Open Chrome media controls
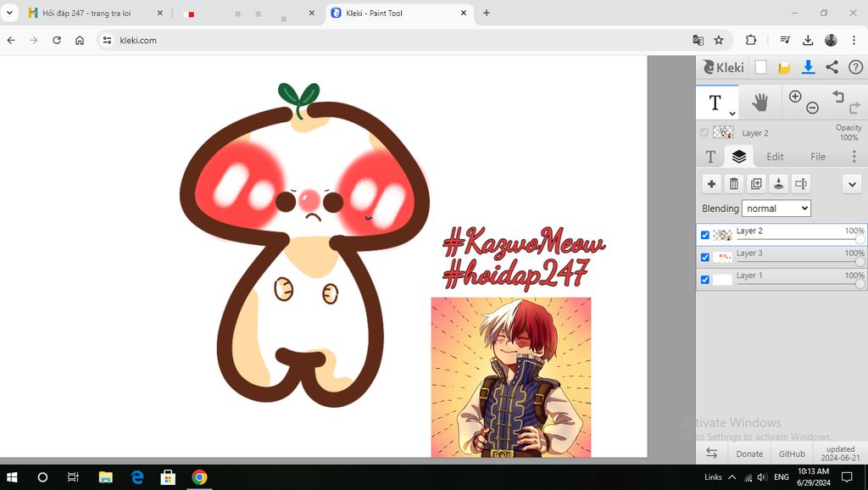 click(785, 41)
